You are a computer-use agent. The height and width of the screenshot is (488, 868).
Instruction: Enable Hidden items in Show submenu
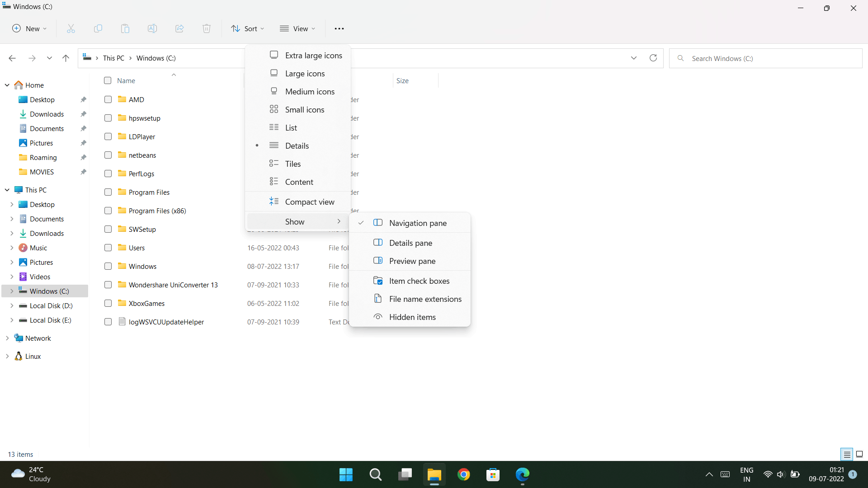[x=412, y=317]
